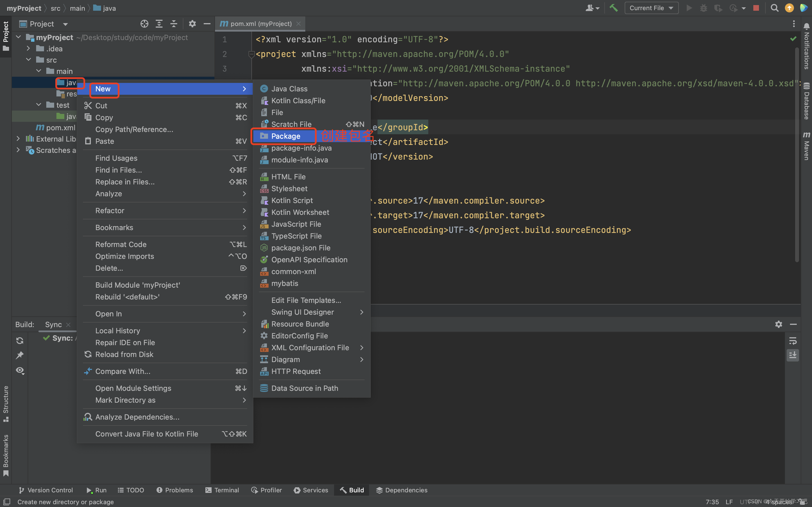
Task: Choose EditorConfig File in New submenu
Action: click(x=311, y=336)
